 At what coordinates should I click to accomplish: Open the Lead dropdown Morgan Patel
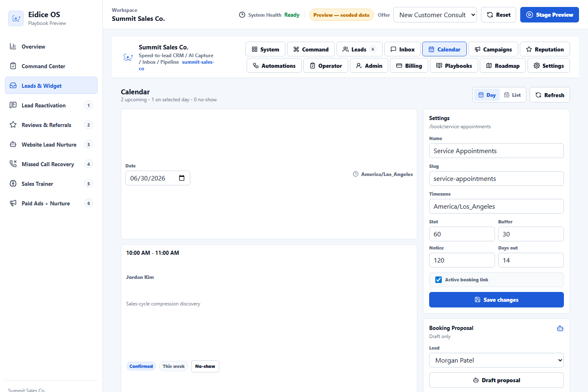coord(496,360)
